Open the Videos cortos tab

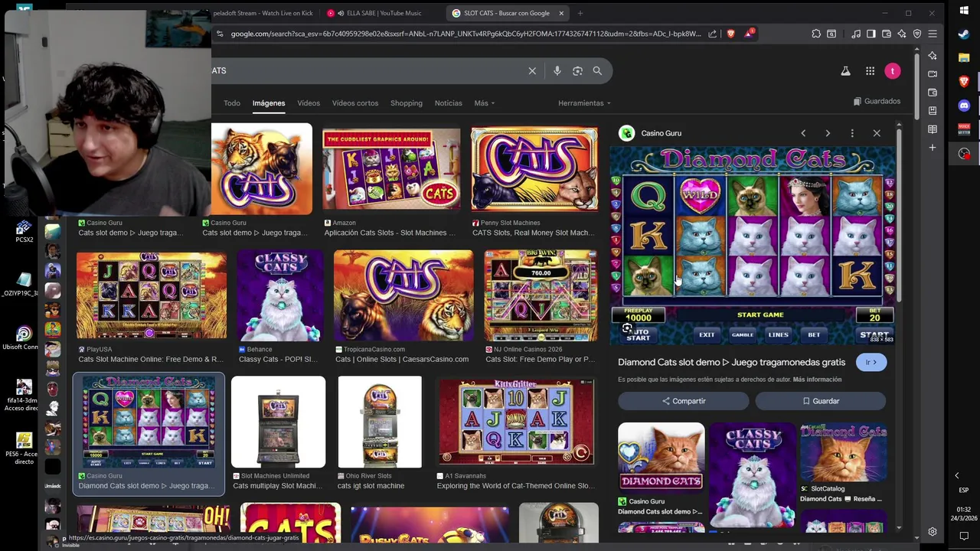(x=355, y=103)
